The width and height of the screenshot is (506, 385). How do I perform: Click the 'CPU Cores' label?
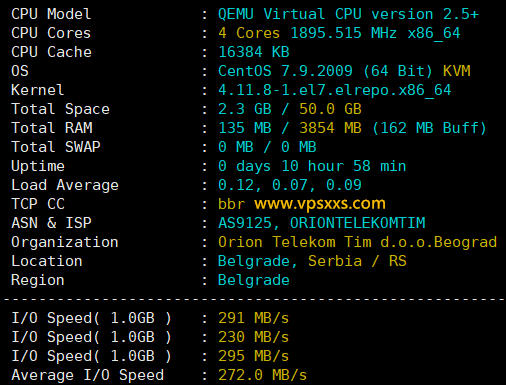click(51, 33)
